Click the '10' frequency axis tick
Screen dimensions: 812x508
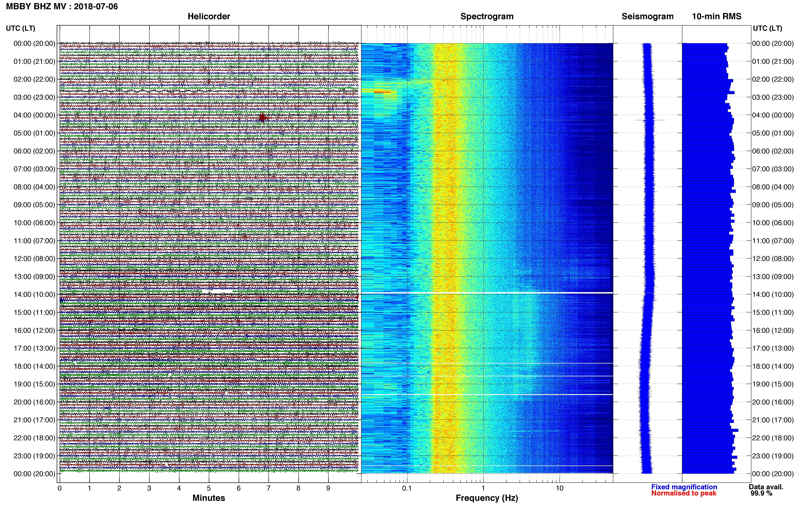click(559, 488)
